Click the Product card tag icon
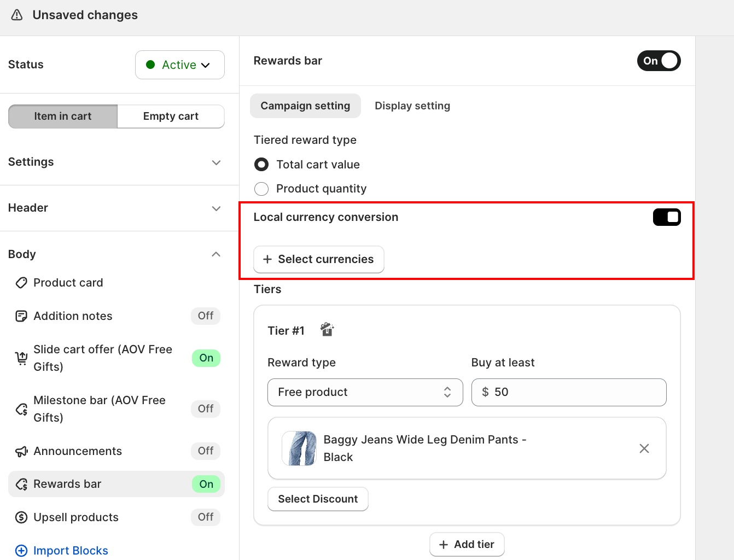The height and width of the screenshot is (560, 734). click(21, 283)
